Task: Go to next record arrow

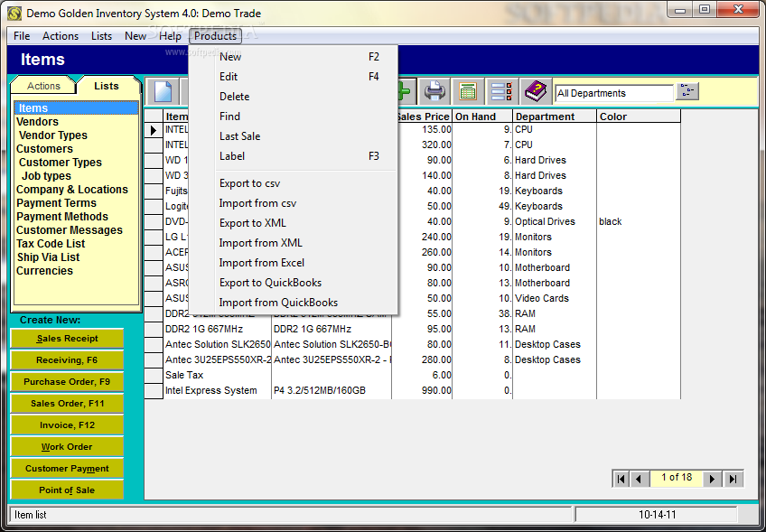Action: 713,479
